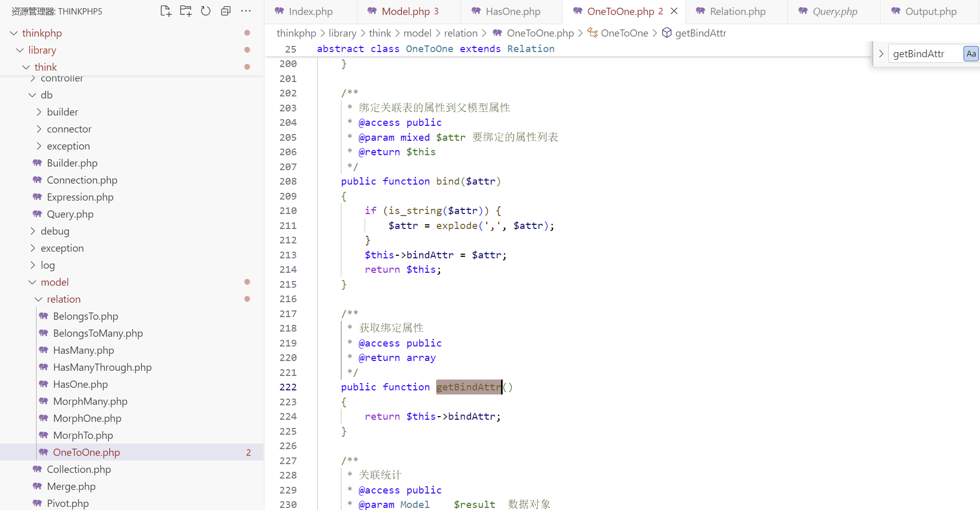Click thinkphp in the breadcrumb
Image resolution: width=980 pixels, height=510 pixels.
[296, 33]
